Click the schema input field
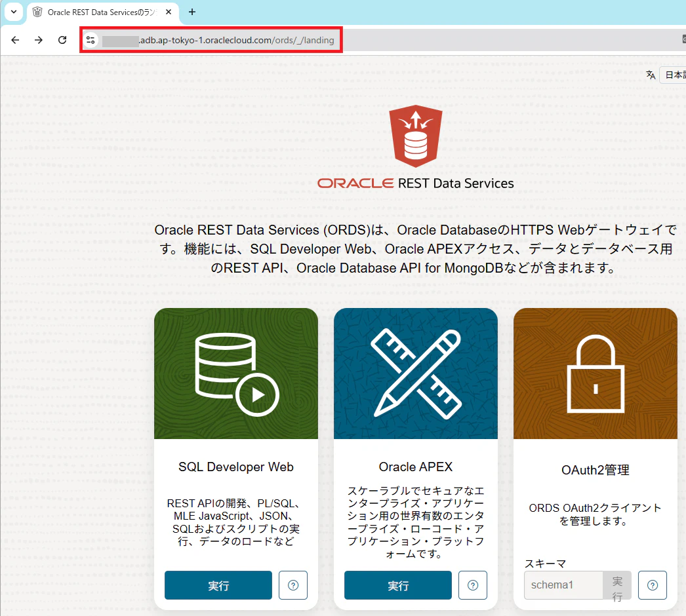Viewport: 686px width, 616px height. (x=563, y=585)
